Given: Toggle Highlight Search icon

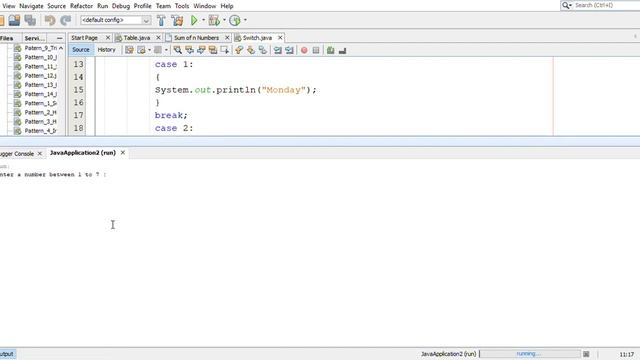Looking at the screenshot, I should [x=213, y=50].
